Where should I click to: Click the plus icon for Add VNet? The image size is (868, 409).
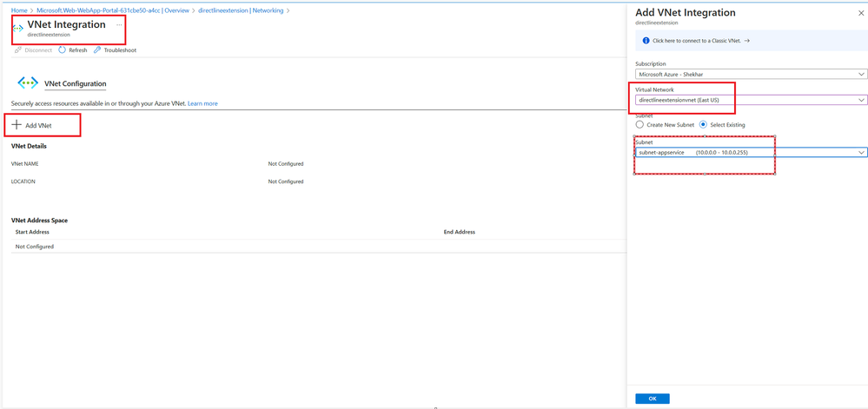point(17,125)
